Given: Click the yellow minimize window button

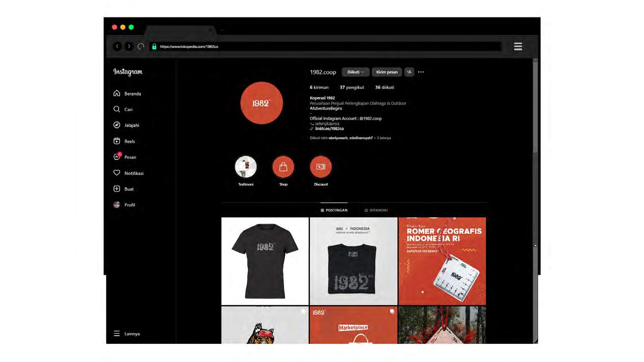Looking at the screenshot, I should [x=123, y=27].
